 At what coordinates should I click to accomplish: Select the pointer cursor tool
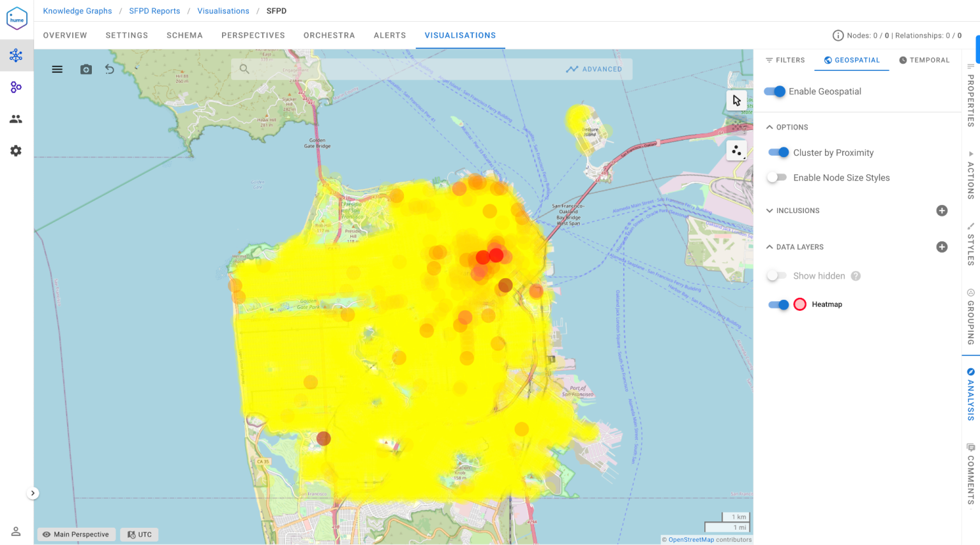[x=736, y=101]
